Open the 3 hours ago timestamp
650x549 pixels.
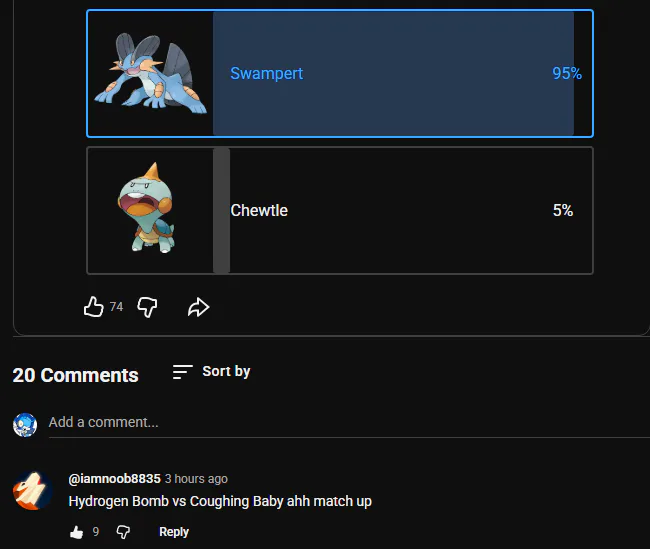click(x=196, y=479)
